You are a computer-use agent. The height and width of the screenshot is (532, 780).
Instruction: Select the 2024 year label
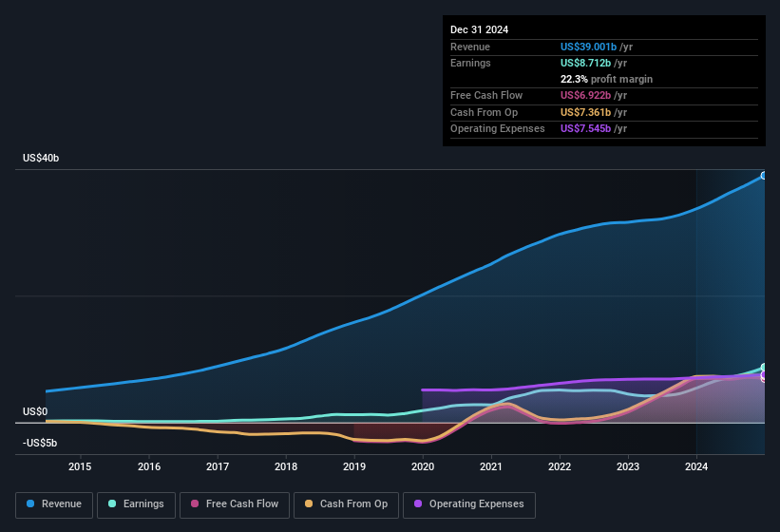[x=696, y=466]
